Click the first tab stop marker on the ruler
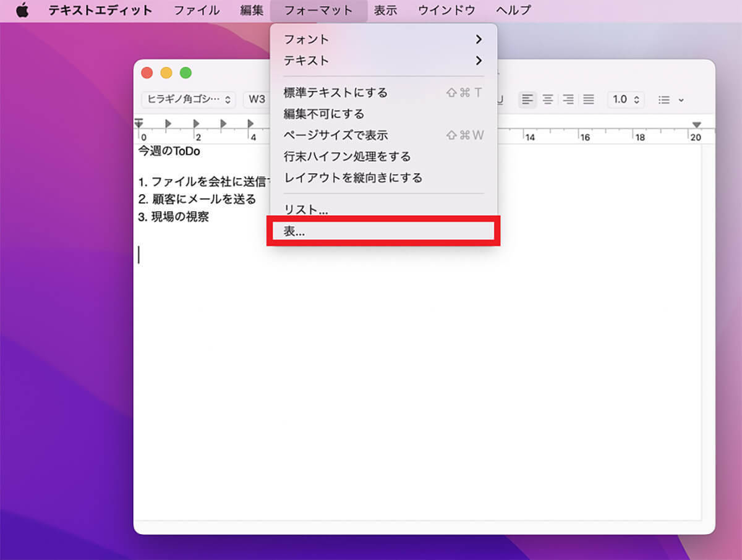 tap(169, 124)
